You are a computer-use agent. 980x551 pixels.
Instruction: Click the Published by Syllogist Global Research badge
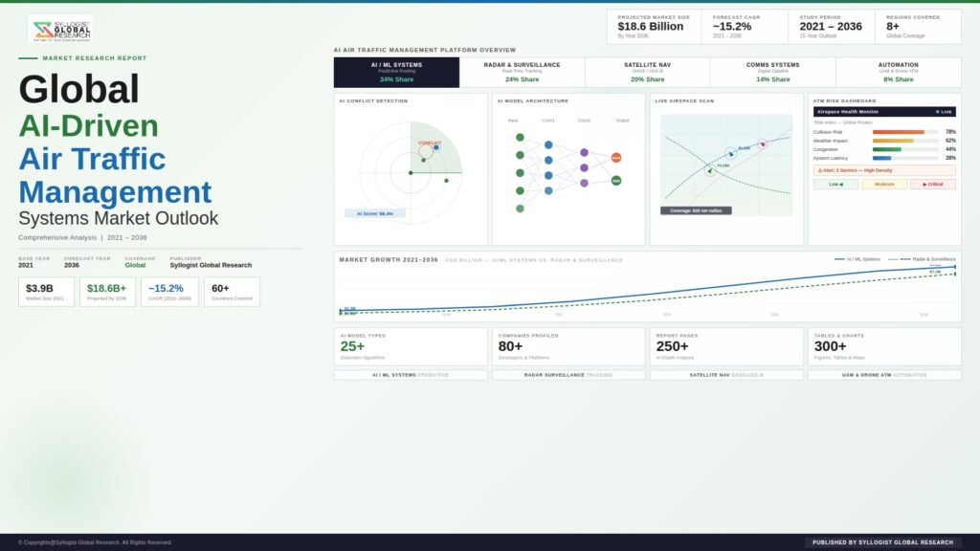(883, 542)
